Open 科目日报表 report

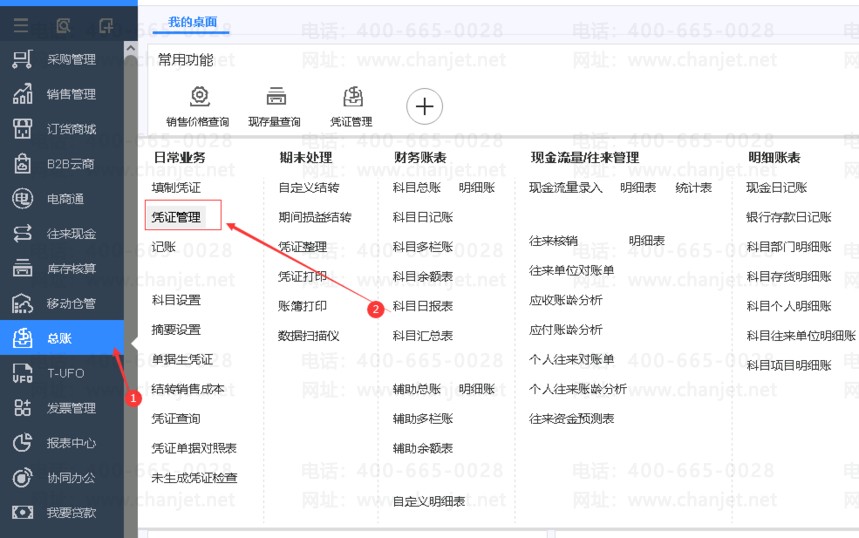423,306
